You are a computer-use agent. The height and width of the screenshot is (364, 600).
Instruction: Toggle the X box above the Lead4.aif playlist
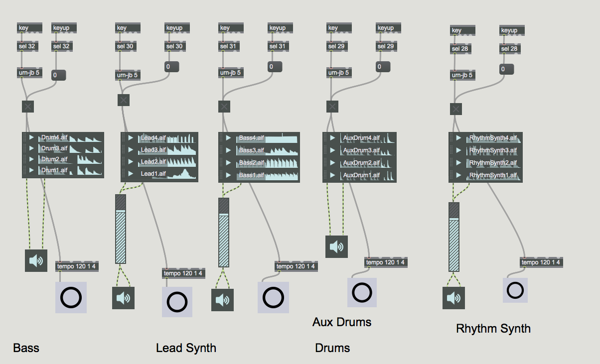(124, 100)
